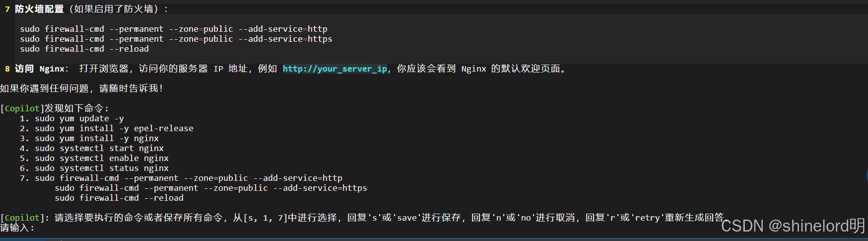Click the code block add-service=http line
This screenshot has width=868, height=241.
tap(174, 29)
